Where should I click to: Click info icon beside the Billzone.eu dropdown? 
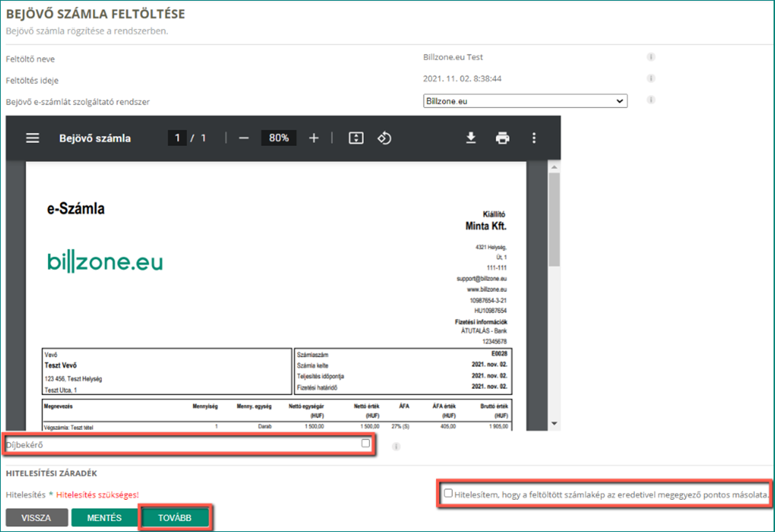click(x=651, y=100)
